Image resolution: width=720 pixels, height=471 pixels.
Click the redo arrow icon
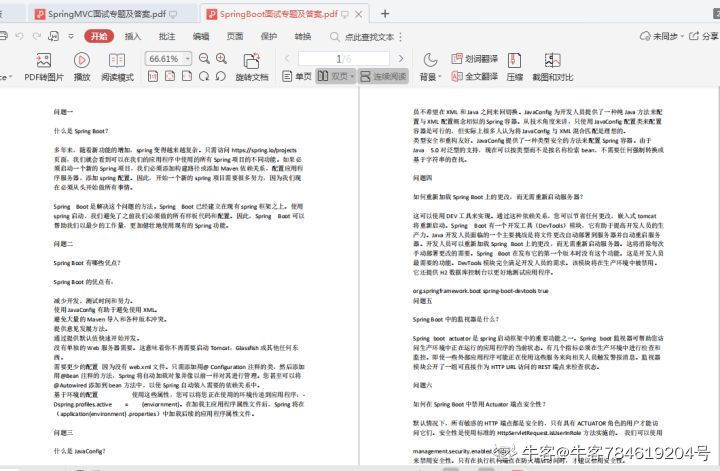pos(37,36)
